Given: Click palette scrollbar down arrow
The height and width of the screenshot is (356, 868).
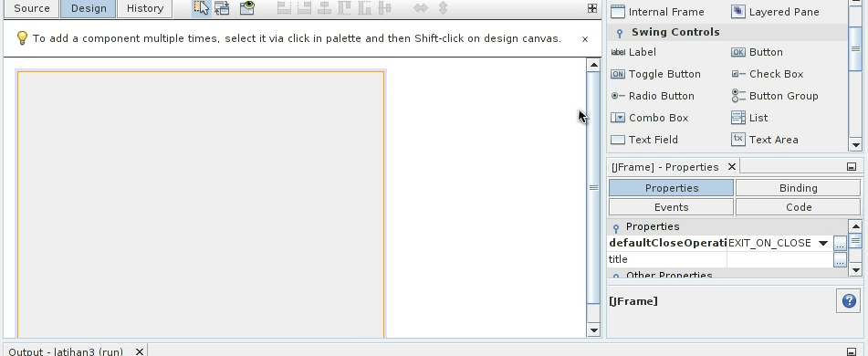Looking at the screenshot, I should pos(855,145).
